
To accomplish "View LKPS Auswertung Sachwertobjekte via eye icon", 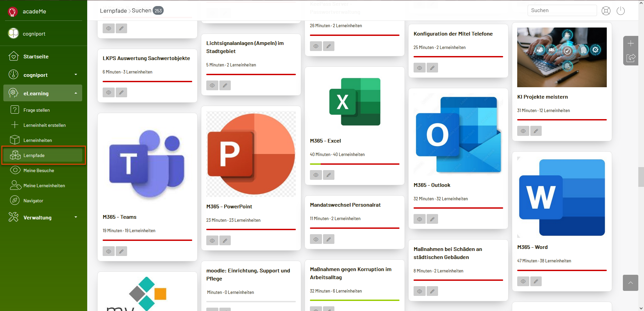I will (109, 92).
